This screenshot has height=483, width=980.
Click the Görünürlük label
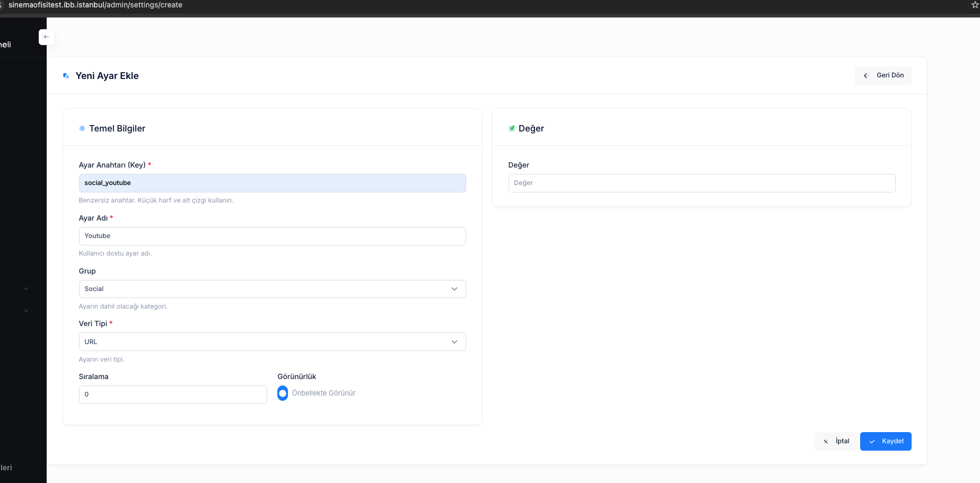point(297,376)
